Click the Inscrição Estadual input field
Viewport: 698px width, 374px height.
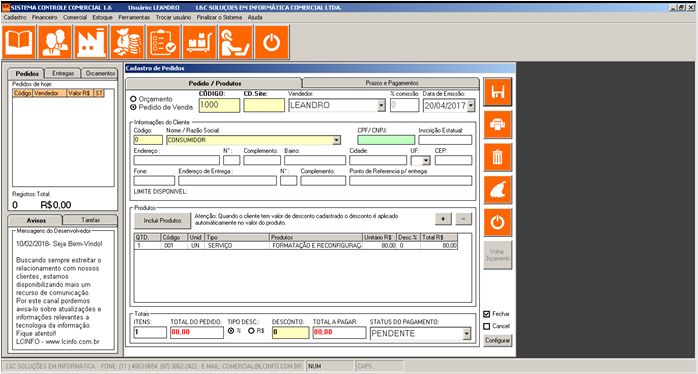coord(445,140)
